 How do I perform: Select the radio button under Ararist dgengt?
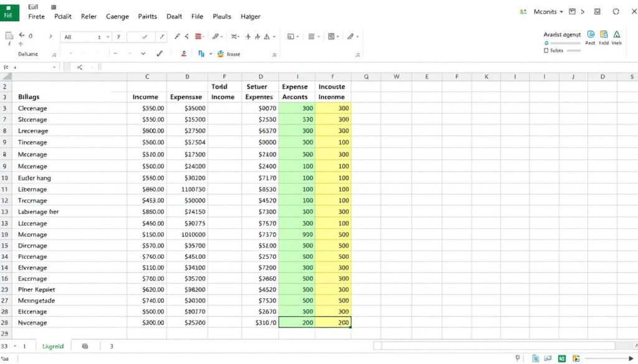tap(546, 43)
